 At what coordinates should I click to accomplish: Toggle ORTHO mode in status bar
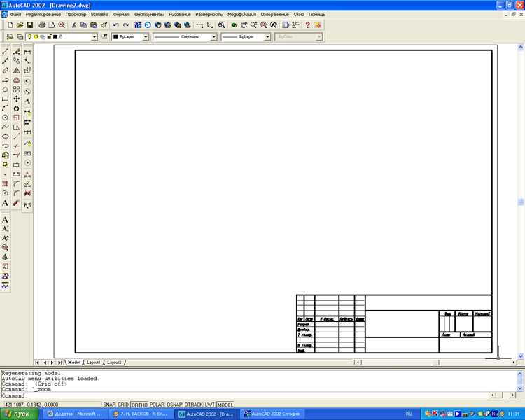(x=139, y=405)
